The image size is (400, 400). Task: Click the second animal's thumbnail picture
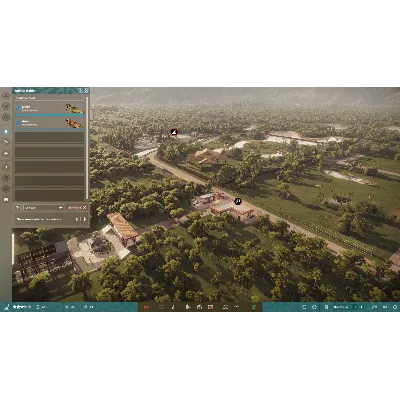[74, 123]
